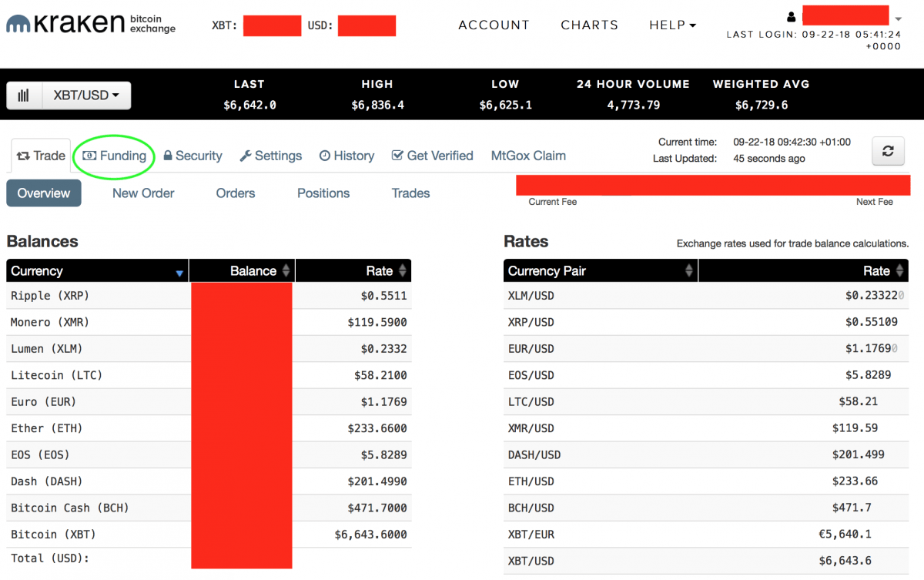Click the BCH/USD rate row
The height and width of the screenshot is (580, 924).
tap(706, 508)
